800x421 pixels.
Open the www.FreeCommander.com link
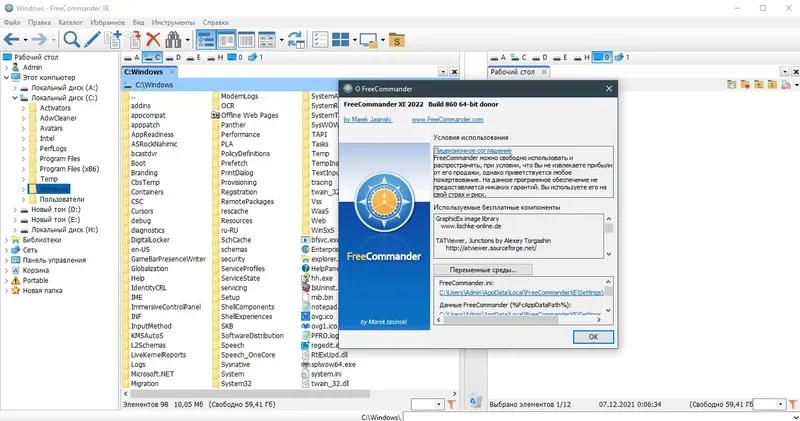[x=447, y=119]
